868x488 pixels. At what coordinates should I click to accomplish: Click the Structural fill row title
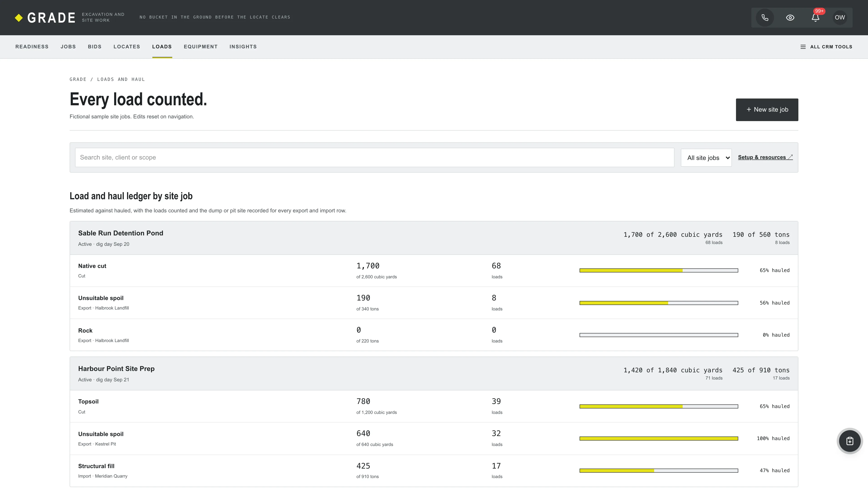96,466
